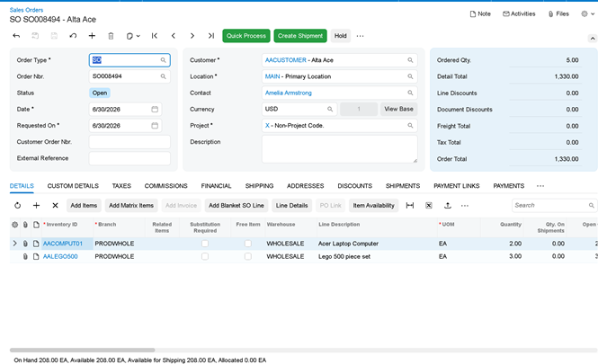Open attachments for the AACOMPUT01 row
This screenshot has width=598, height=364.
pos(25,244)
